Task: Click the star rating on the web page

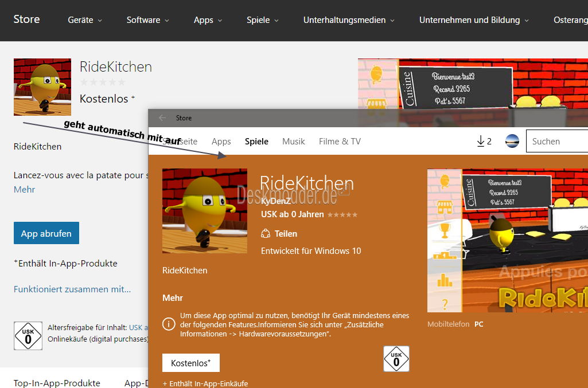Action: point(103,82)
